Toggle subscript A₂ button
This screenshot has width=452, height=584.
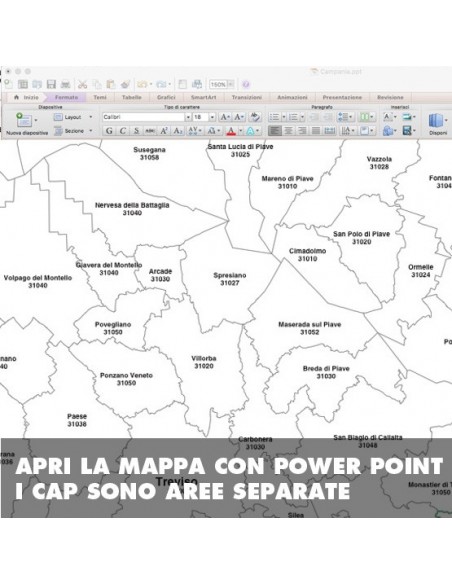click(x=178, y=131)
